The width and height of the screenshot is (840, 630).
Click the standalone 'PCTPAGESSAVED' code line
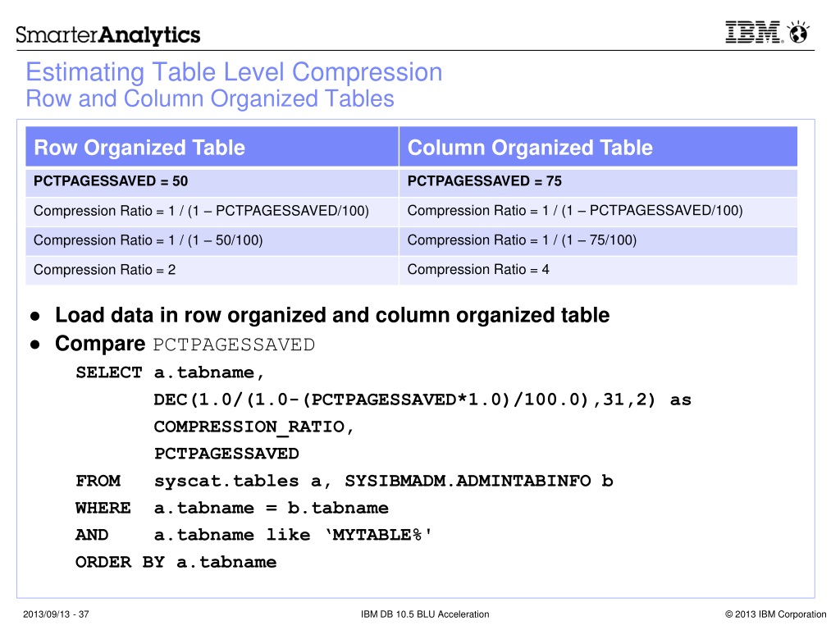point(226,454)
